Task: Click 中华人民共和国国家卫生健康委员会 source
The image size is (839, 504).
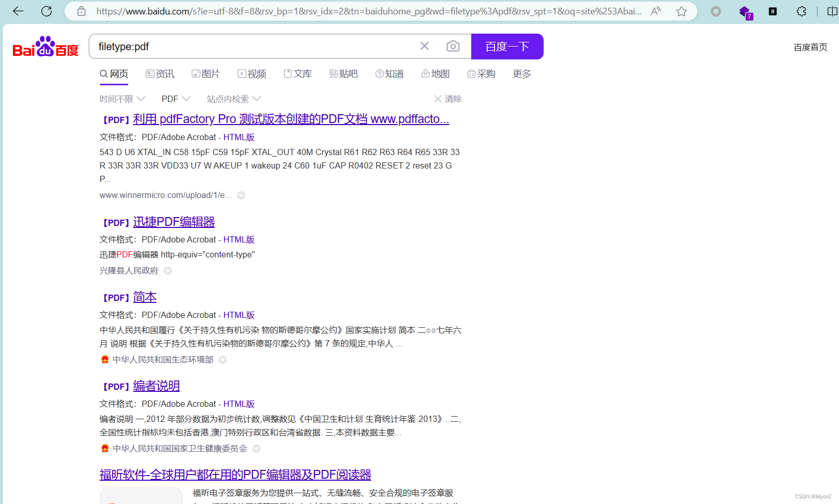Action: click(x=180, y=448)
